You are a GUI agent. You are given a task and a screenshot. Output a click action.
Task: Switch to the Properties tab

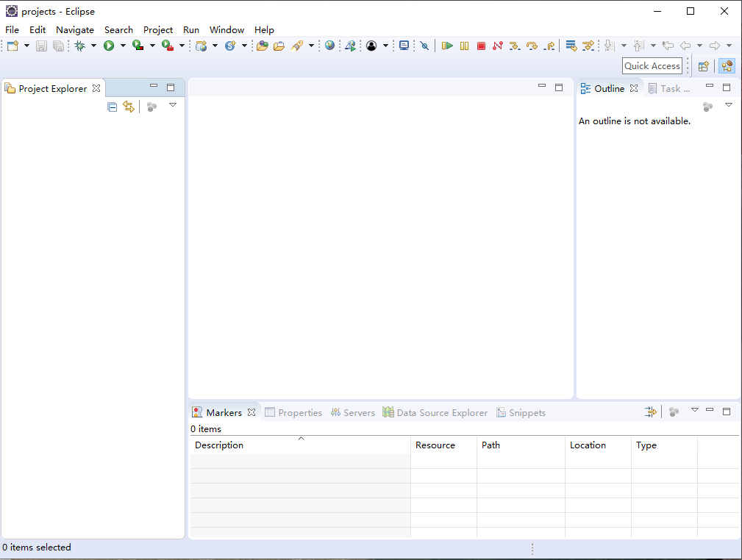(293, 412)
